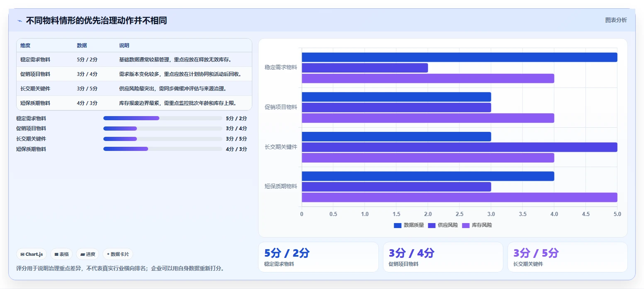This screenshot has height=289, width=644.
Task: Click the 长交期关键件 progress bar
Action: (x=163, y=139)
